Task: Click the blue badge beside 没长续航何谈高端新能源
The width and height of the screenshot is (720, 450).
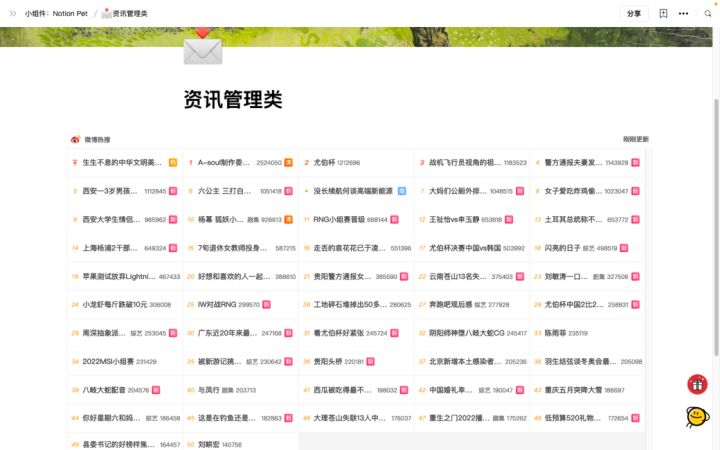Action: click(402, 191)
